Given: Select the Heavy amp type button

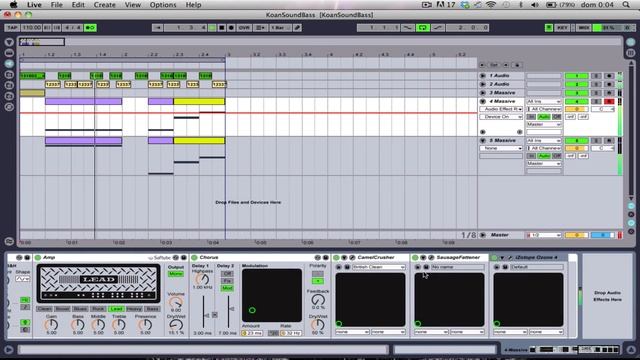Looking at the screenshot, I should [134, 309].
